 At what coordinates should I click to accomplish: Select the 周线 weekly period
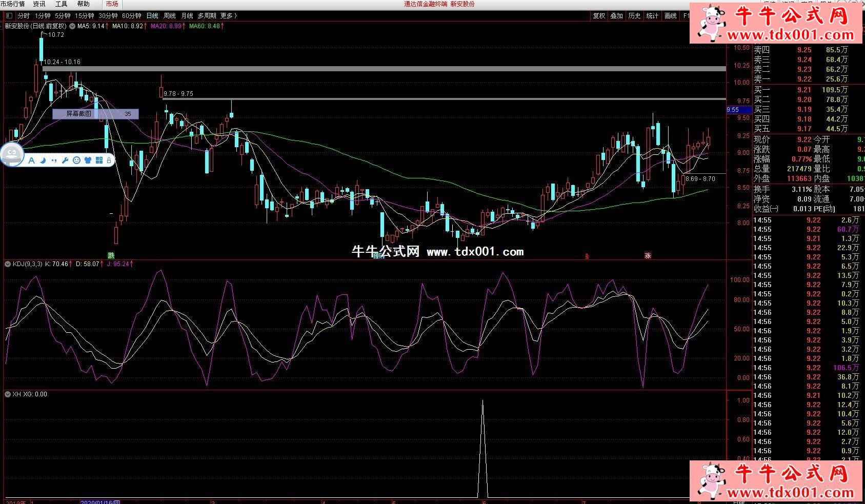(170, 16)
